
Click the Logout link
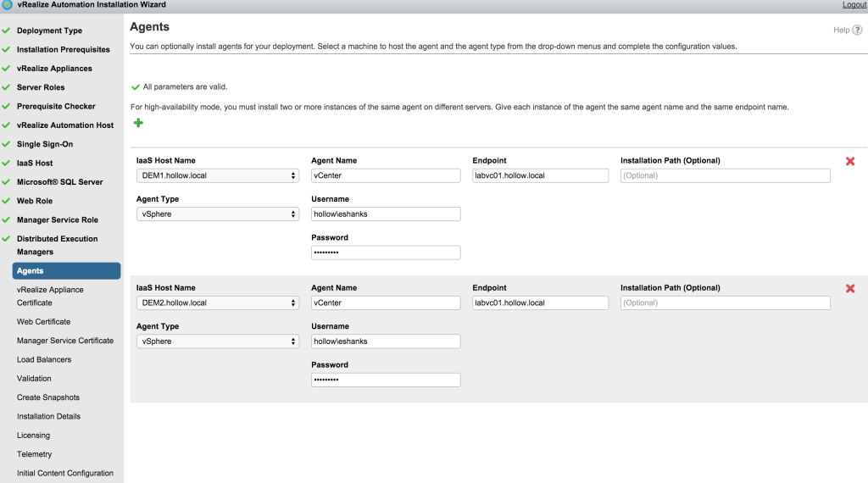coord(854,5)
